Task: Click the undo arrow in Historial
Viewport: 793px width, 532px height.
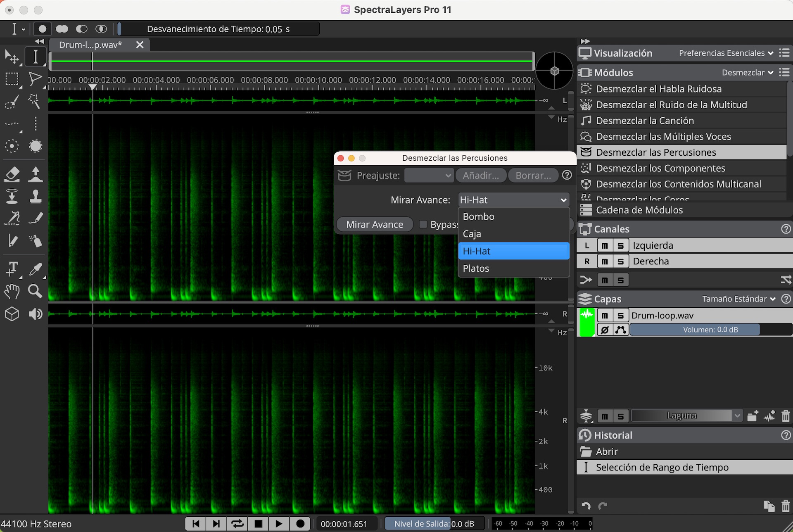Action: tap(586, 506)
